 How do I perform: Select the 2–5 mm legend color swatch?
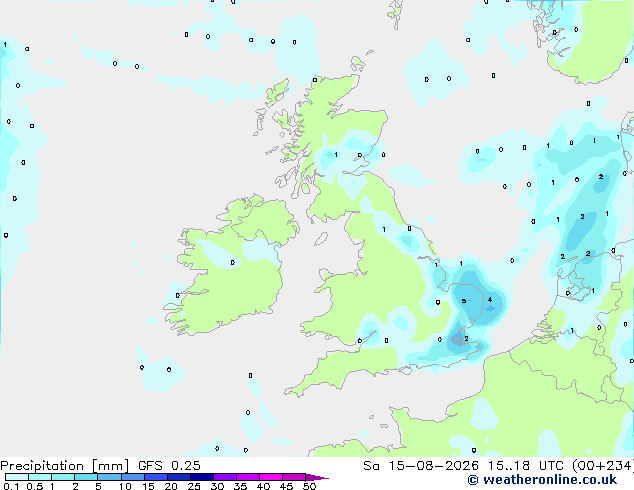86,477
